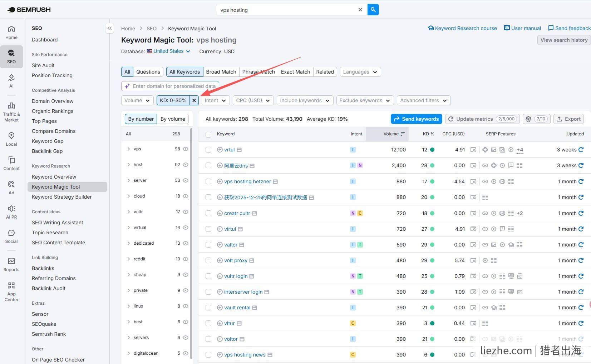Screen dimensions: 591x364
Task: Click the blue search magnifier button
Action: point(373,10)
